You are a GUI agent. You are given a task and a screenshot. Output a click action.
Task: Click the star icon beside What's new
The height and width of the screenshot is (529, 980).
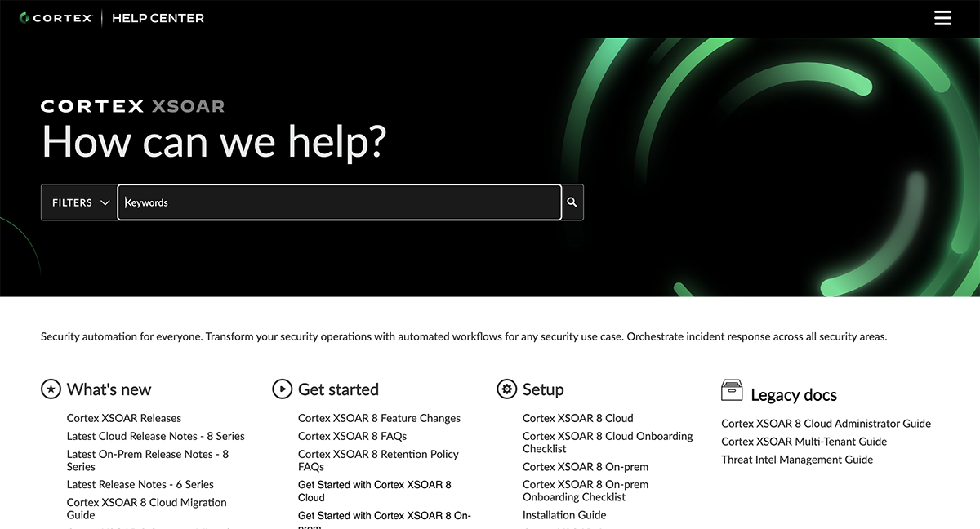pos(51,389)
